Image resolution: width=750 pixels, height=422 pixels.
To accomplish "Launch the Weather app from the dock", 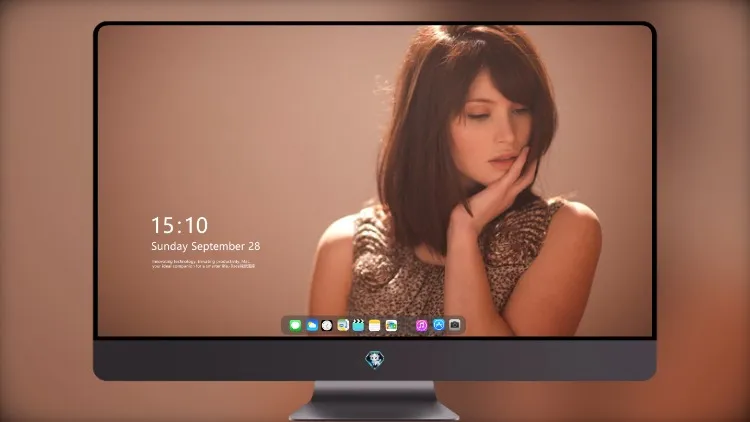I will click(312, 326).
